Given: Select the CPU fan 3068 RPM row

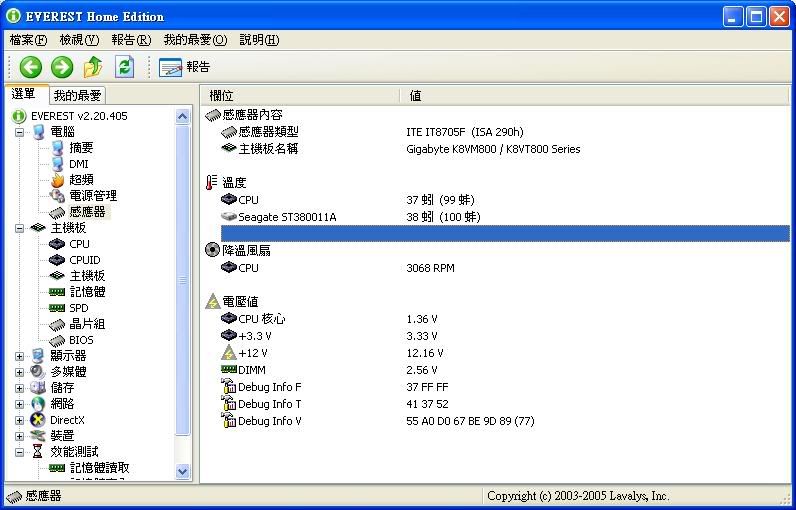Looking at the screenshot, I should [x=505, y=268].
